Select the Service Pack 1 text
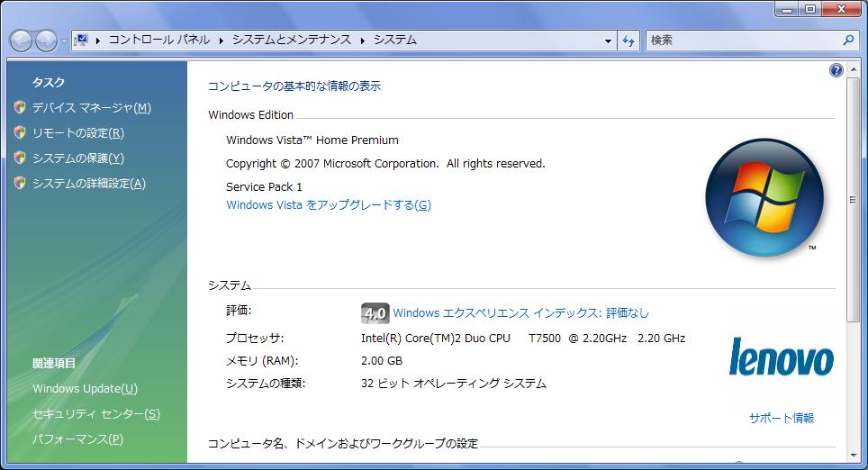The height and width of the screenshot is (470, 868). click(264, 186)
